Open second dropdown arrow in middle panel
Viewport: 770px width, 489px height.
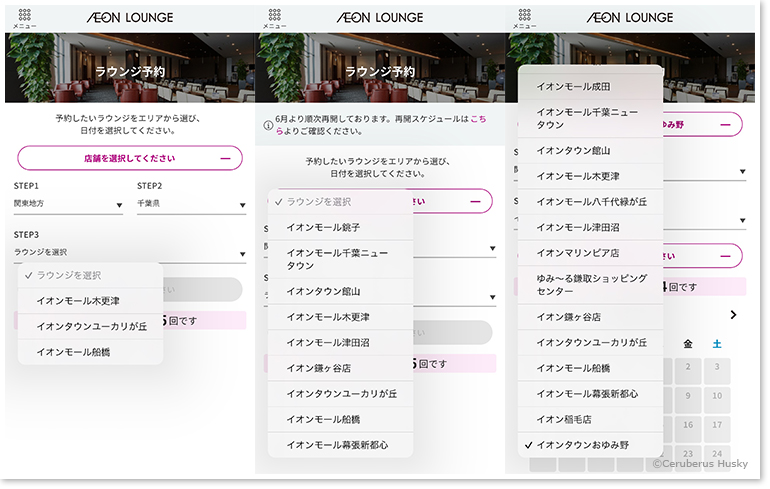pyautogui.click(x=493, y=298)
